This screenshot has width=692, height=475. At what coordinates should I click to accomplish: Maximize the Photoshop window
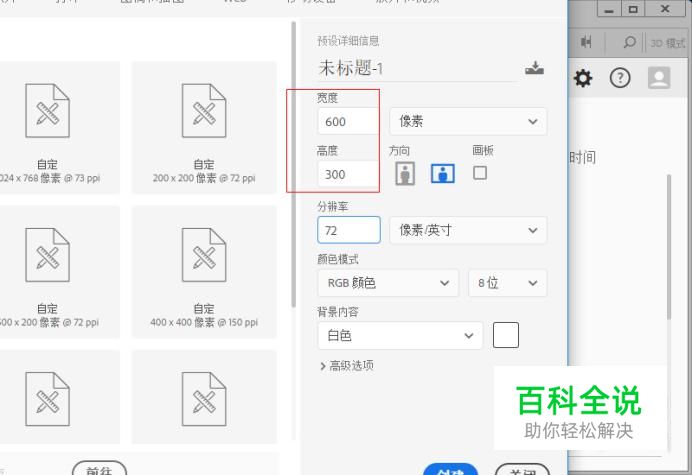click(633, 9)
